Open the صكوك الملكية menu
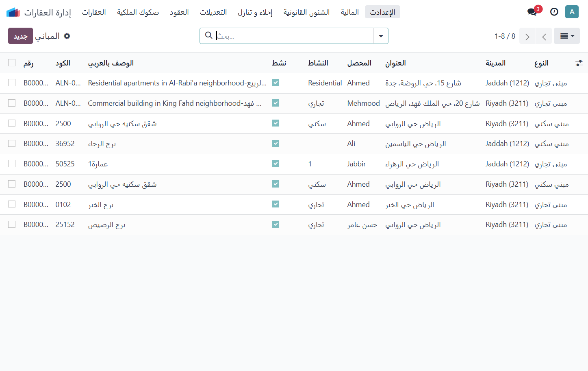 [138, 12]
